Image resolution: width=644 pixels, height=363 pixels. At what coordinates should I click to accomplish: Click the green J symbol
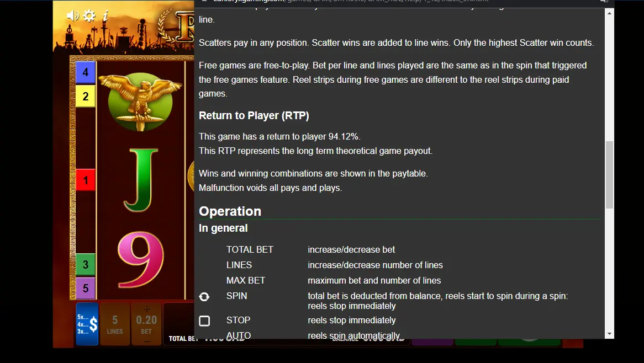[141, 180]
